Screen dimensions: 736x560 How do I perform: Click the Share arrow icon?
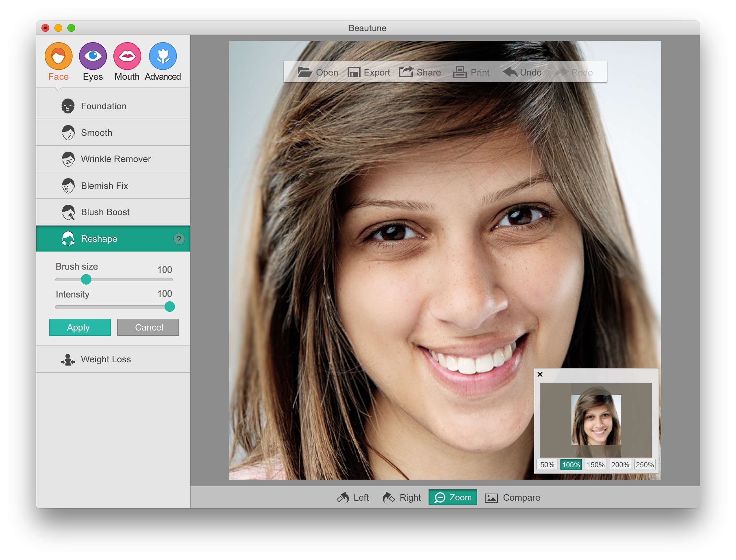pos(406,72)
